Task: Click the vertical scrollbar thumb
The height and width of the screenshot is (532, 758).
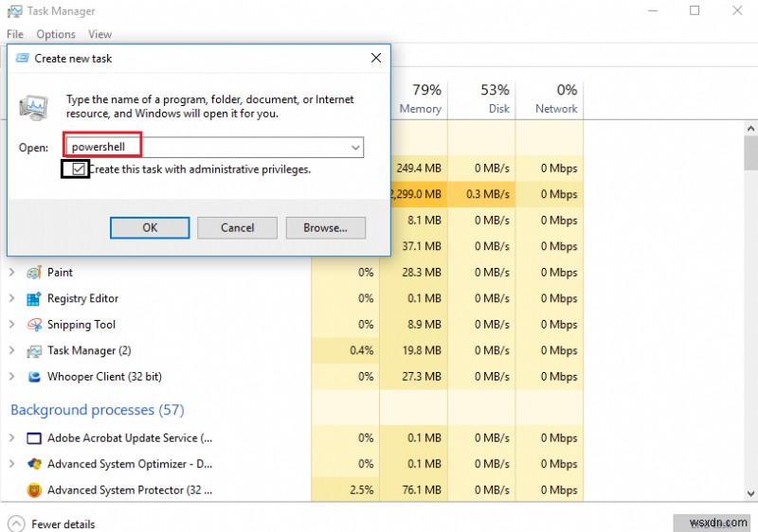Action: coord(750,152)
